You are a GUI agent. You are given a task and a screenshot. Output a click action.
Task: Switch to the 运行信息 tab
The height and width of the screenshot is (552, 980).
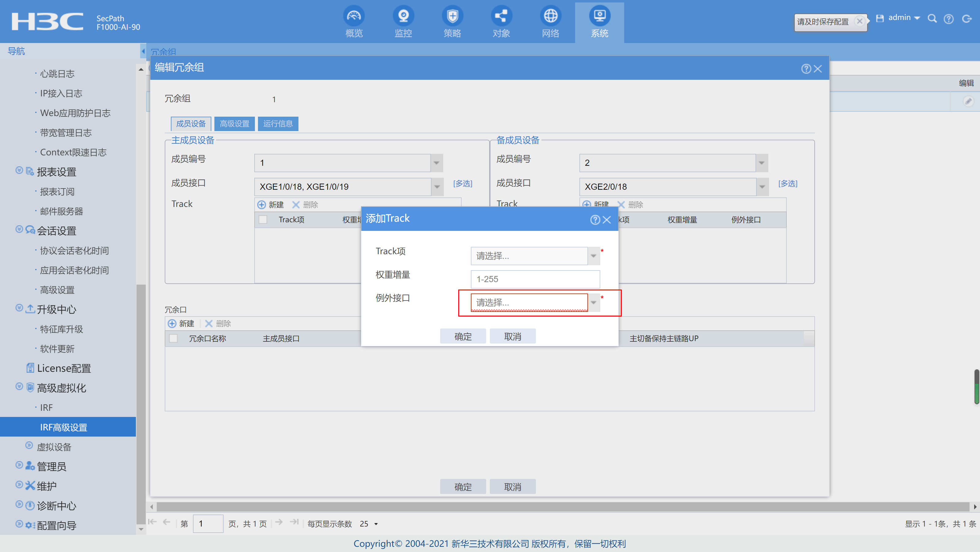point(278,124)
